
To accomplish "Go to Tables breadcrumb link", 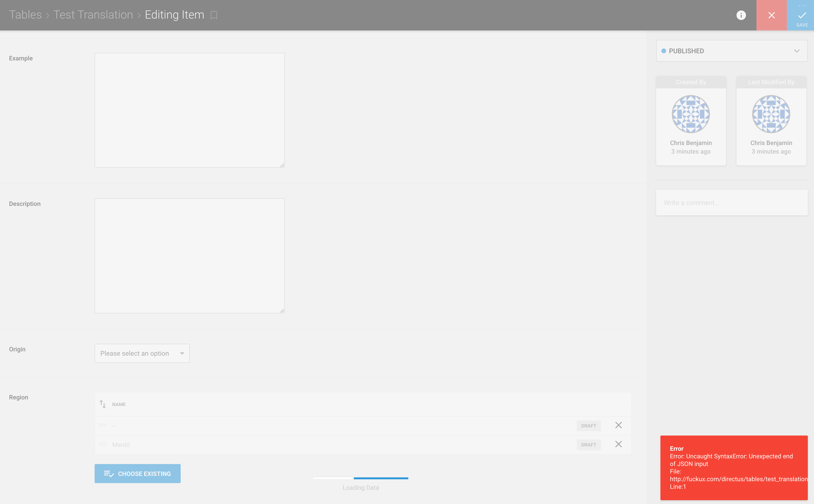I will pyautogui.click(x=25, y=15).
